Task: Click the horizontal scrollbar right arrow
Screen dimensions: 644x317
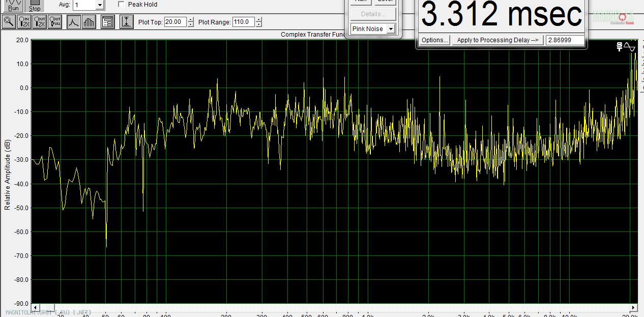Action: 633,307
